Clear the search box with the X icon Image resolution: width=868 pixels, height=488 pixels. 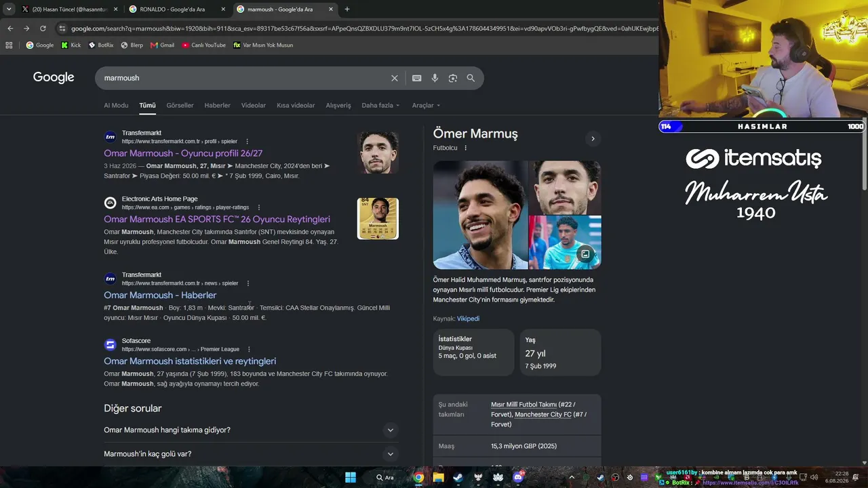point(394,78)
